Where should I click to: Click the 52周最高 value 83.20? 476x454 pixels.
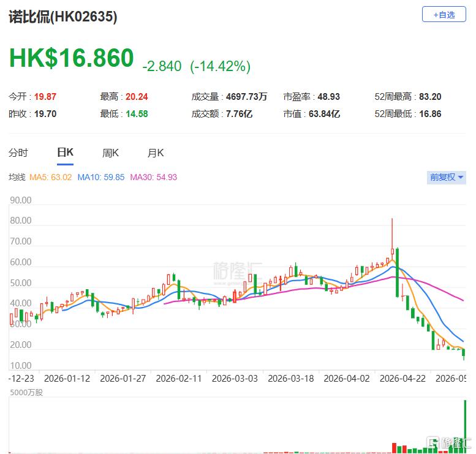tap(430, 97)
